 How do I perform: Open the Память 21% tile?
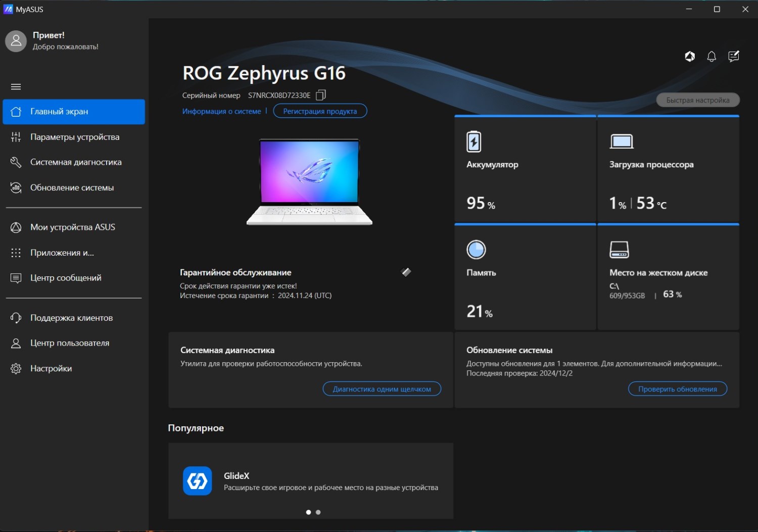click(525, 277)
